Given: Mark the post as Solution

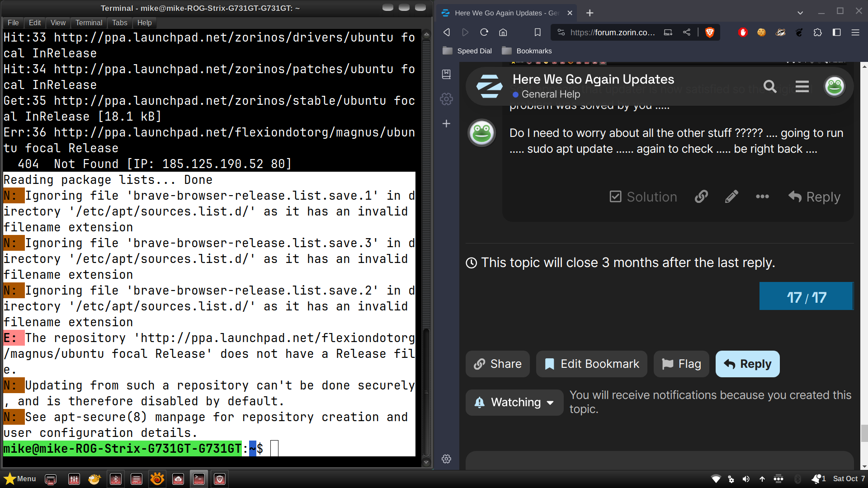Looking at the screenshot, I should (643, 197).
